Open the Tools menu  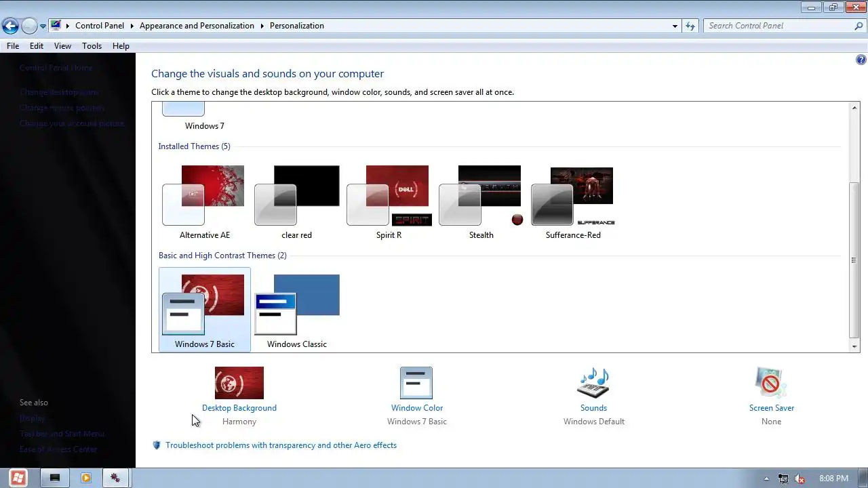pyautogui.click(x=92, y=46)
